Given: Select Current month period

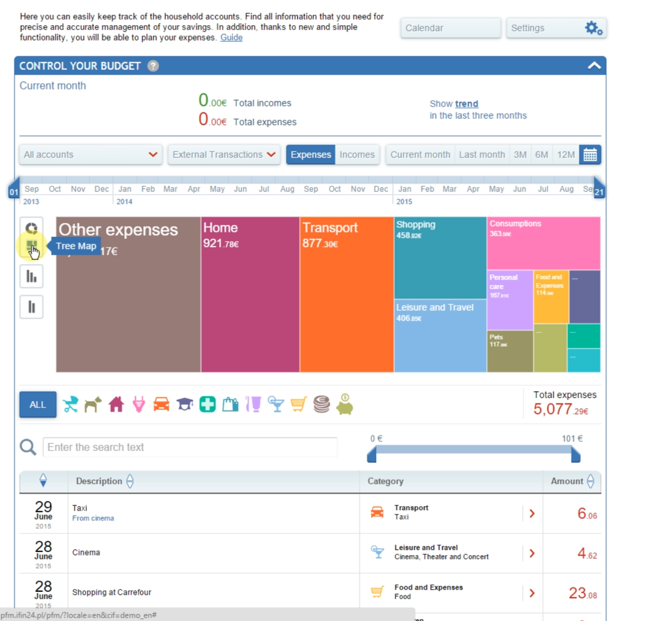Looking at the screenshot, I should [x=420, y=155].
